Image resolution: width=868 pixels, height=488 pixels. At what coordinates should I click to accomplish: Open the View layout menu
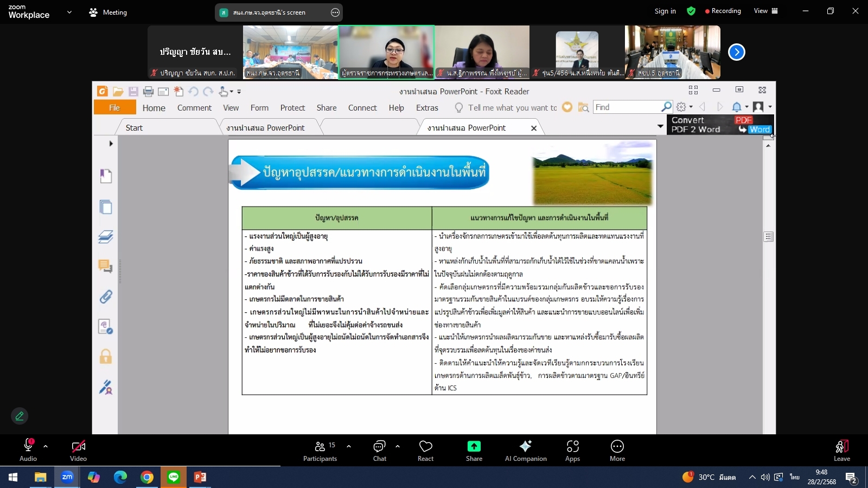coord(765,11)
